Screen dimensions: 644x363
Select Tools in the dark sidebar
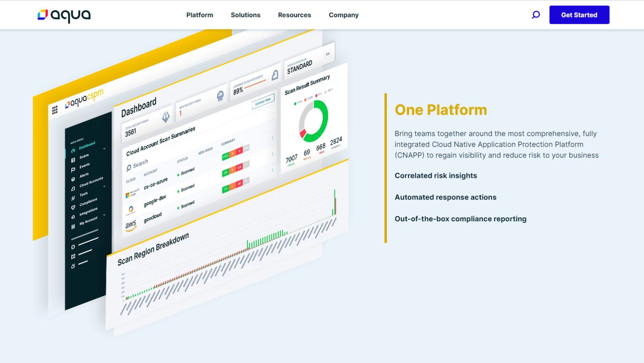(83, 194)
